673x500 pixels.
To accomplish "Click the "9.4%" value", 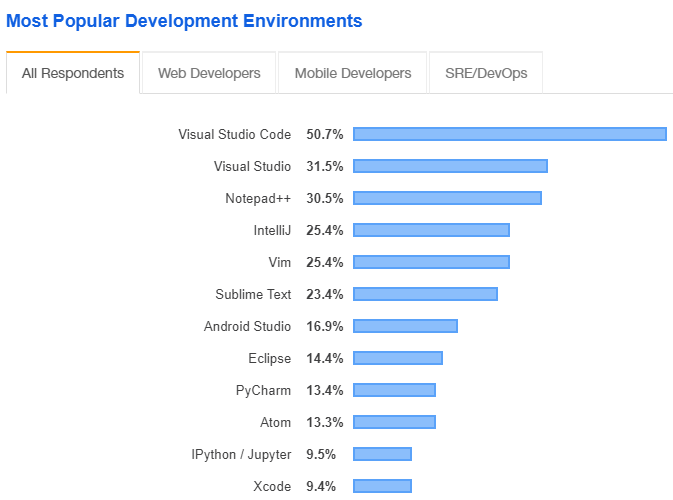I will click(321, 486).
